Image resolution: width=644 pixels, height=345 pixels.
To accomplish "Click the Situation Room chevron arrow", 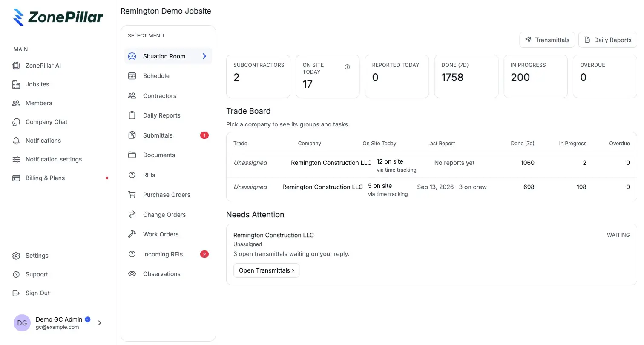I will 204,56.
